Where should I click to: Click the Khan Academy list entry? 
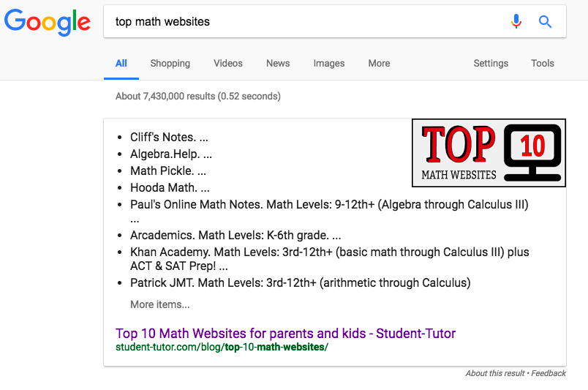[x=330, y=259]
